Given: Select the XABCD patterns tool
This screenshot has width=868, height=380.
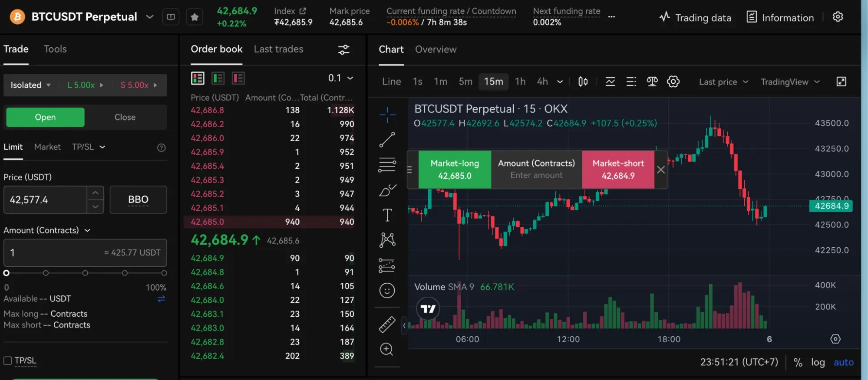Looking at the screenshot, I should pyautogui.click(x=387, y=240).
